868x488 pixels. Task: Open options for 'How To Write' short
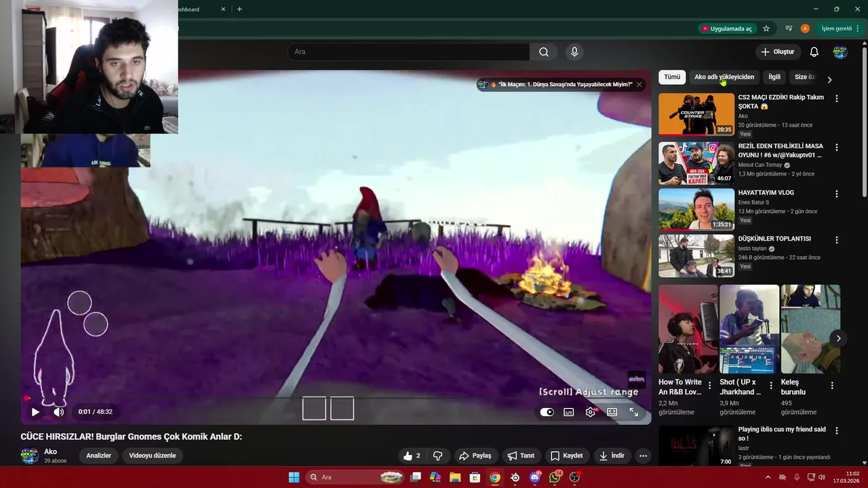[x=710, y=385]
